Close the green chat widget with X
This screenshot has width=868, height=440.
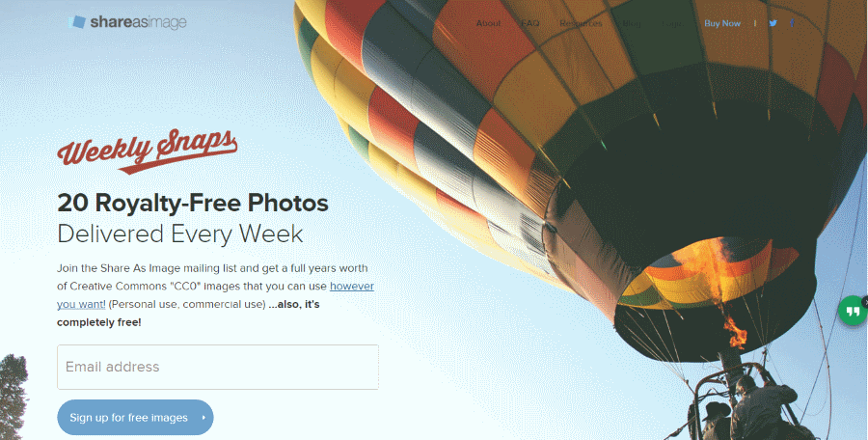(865, 303)
